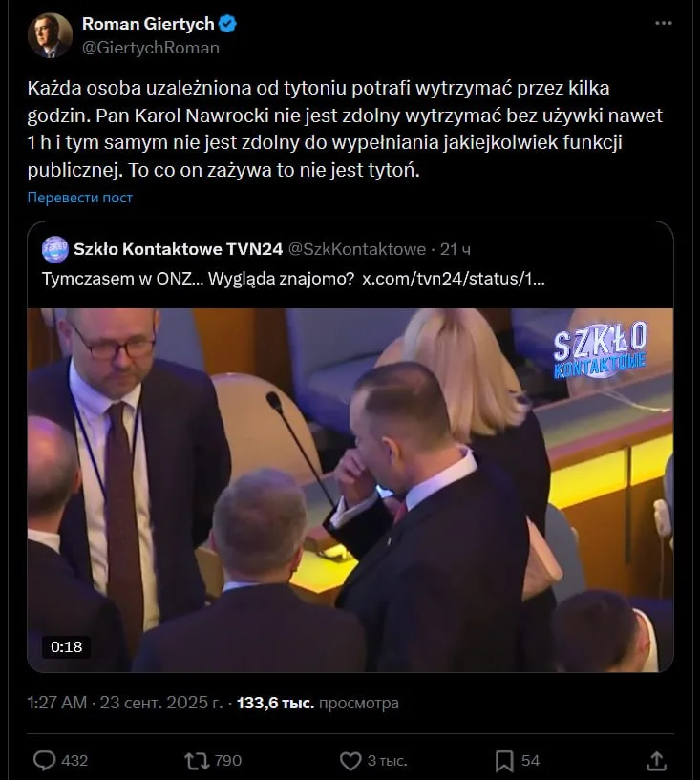Click the bookmark icon showing 54
Screen dimensions: 700x780
click(x=506, y=760)
